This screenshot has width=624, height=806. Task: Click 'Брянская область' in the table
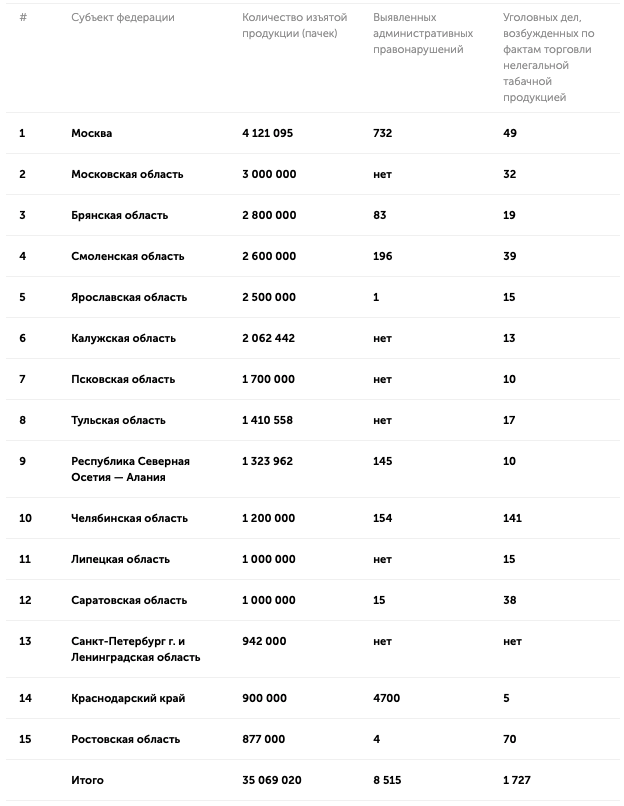click(x=120, y=215)
